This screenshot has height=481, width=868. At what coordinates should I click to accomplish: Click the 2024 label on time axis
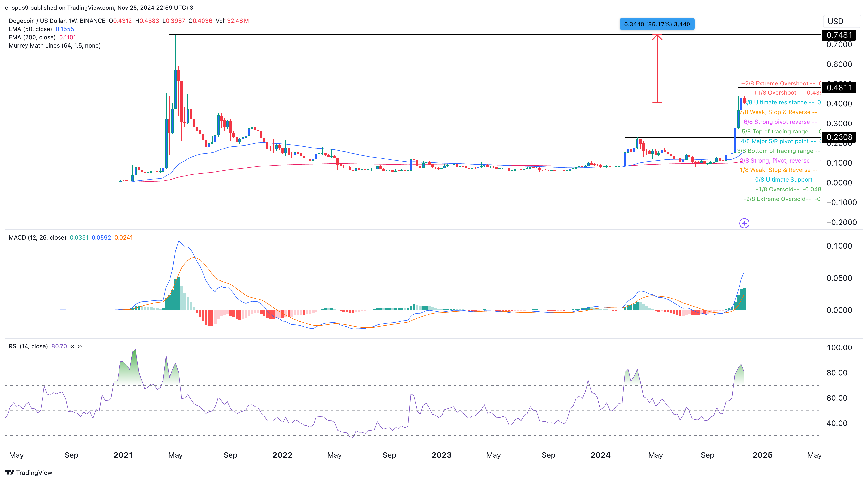[x=600, y=455]
